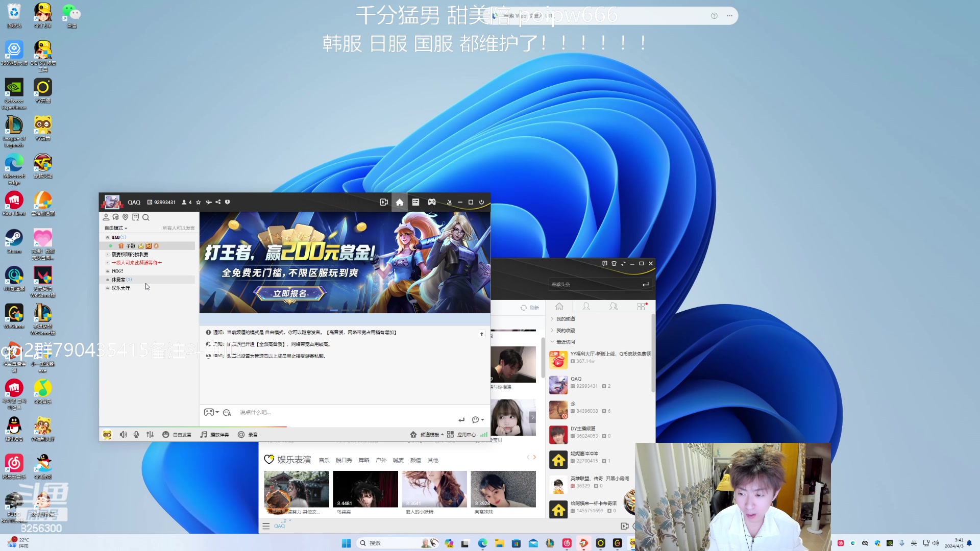
Task: Select the 颜值 tab under 娱乐表演
Action: pyautogui.click(x=415, y=460)
